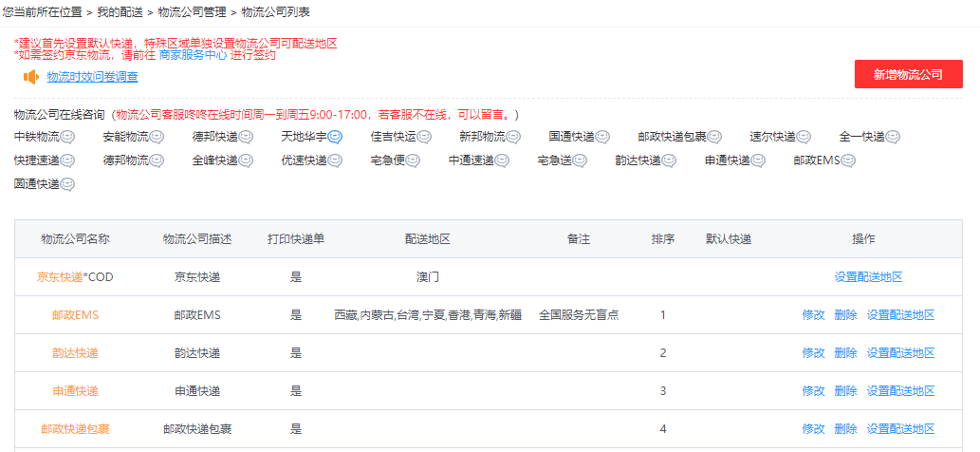Image resolution: width=980 pixels, height=452 pixels.
Task: Open the 商家服务中心 link
Action: click(x=193, y=55)
